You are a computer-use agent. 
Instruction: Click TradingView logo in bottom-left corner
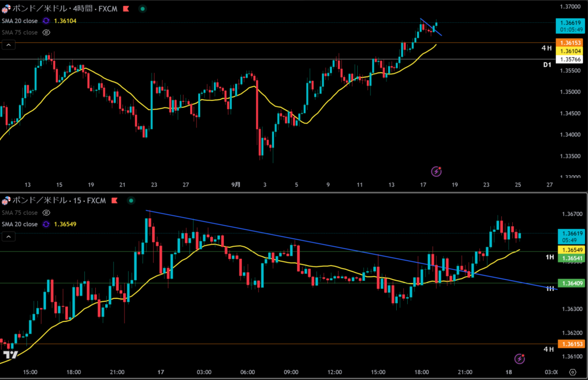click(x=10, y=355)
